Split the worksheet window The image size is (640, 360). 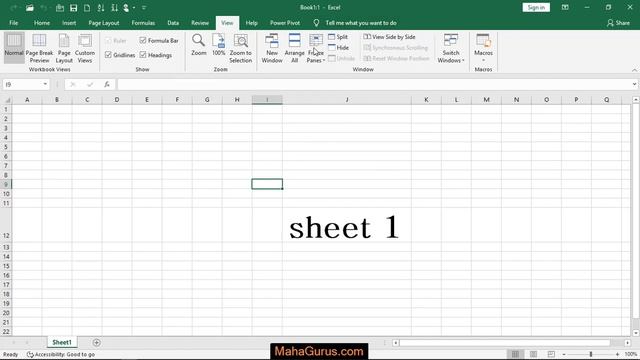[338, 37]
